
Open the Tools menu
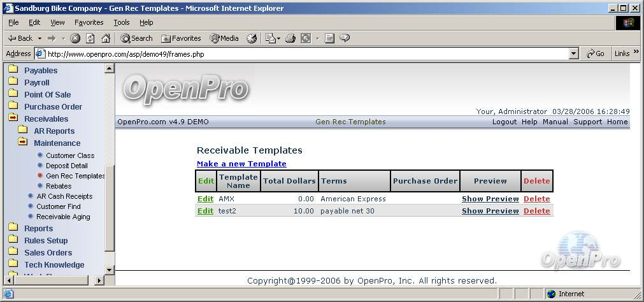tap(122, 22)
